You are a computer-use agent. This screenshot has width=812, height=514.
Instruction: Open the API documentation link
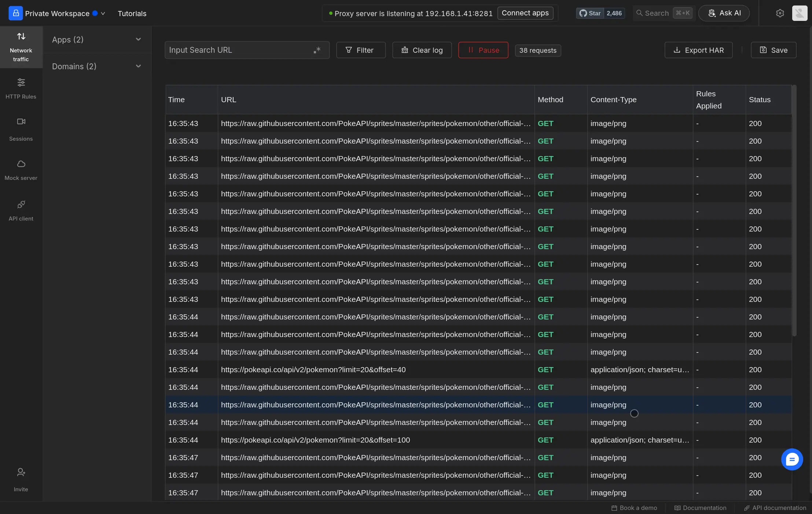[775, 508]
